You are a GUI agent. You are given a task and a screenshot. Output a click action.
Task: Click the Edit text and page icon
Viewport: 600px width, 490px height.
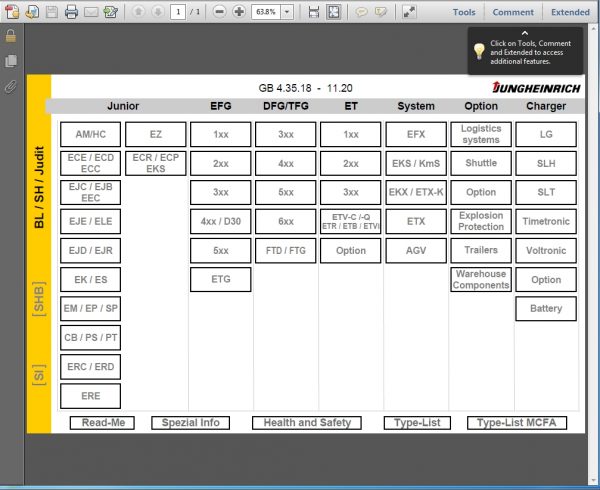point(111,12)
